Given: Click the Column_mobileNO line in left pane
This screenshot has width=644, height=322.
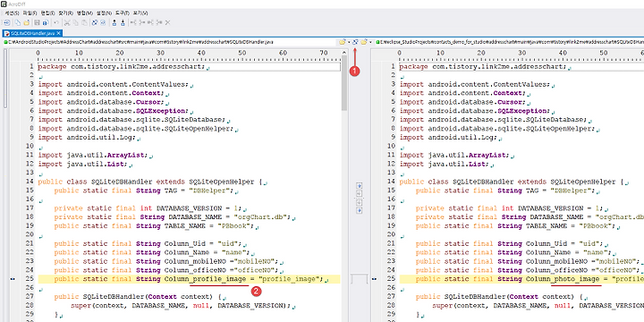Looking at the screenshot, I should (x=166, y=261).
